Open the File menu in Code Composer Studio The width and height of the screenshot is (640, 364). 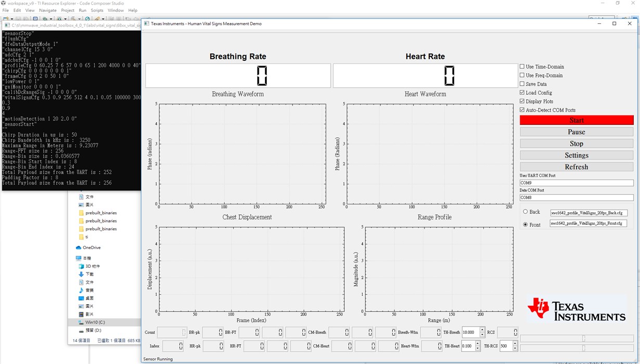[6, 10]
